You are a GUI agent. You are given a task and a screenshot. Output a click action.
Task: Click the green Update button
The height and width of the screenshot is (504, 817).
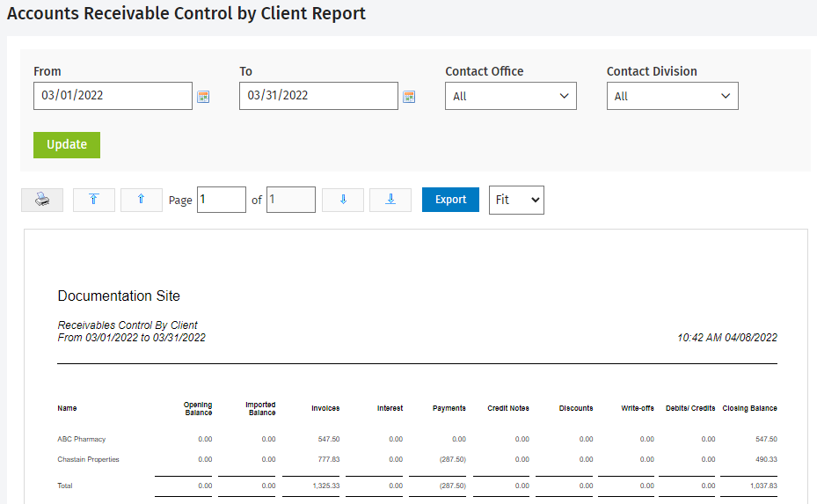click(x=67, y=145)
